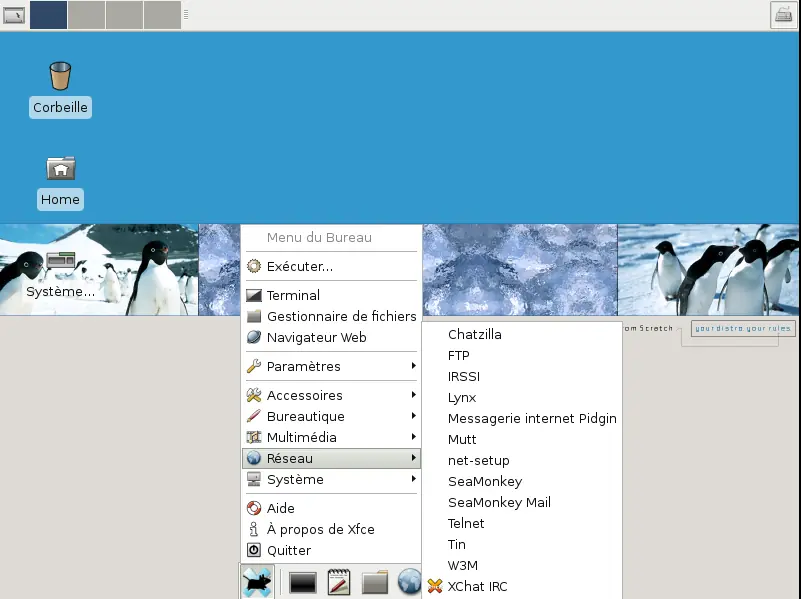
Task: Expand the Réseau submenu arrow
Action: (x=413, y=458)
